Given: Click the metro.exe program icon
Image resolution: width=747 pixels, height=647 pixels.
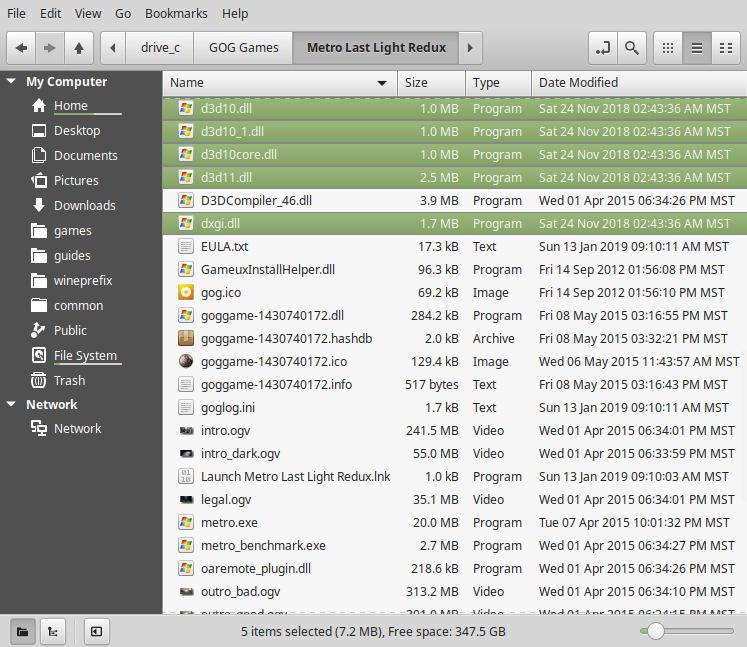Looking at the screenshot, I should pyautogui.click(x=186, y=523).
